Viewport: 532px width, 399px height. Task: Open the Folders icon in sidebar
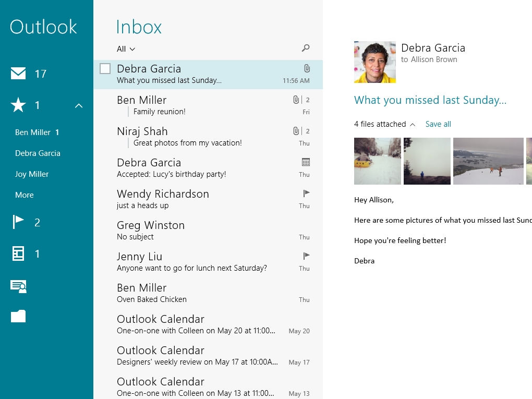point(18,316)
